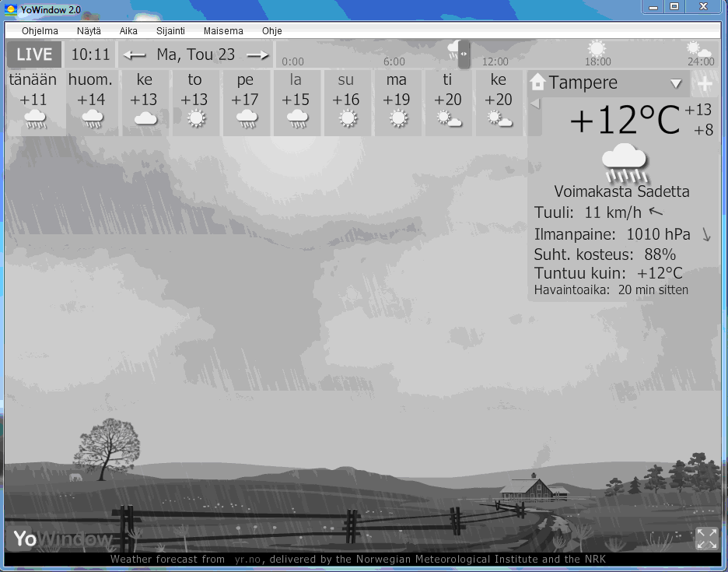Click the rain icon under pe
Screen dimensions: 728x572
tap(247, 119)
